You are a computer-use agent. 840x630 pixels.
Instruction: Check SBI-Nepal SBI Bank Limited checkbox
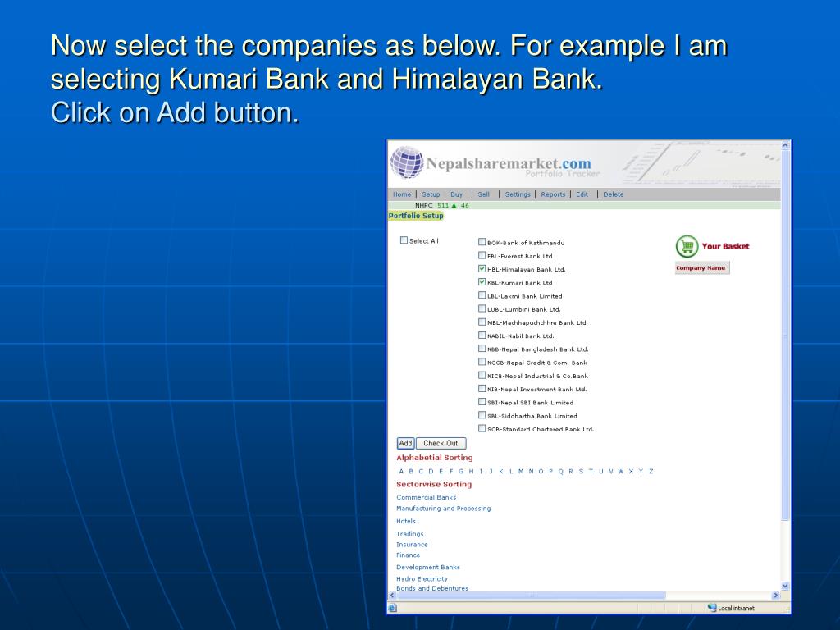(482, 402)
